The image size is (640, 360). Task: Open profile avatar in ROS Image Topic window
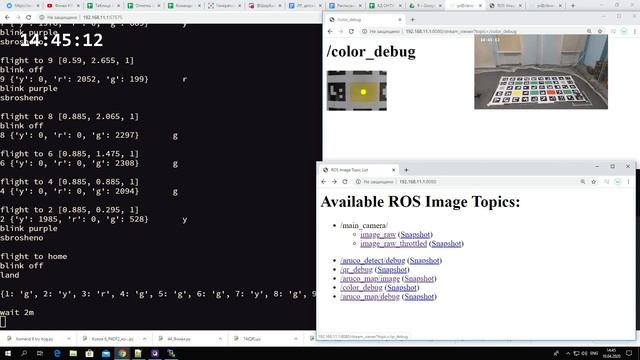pos(618,182)
